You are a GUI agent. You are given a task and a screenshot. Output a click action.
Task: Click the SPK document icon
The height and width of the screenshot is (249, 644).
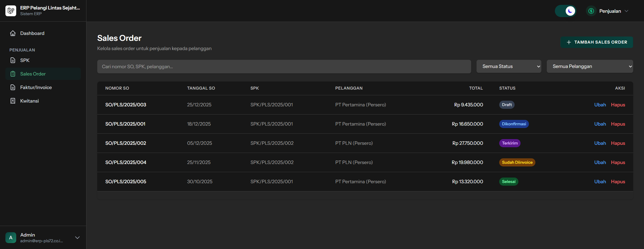click(13, 60)
